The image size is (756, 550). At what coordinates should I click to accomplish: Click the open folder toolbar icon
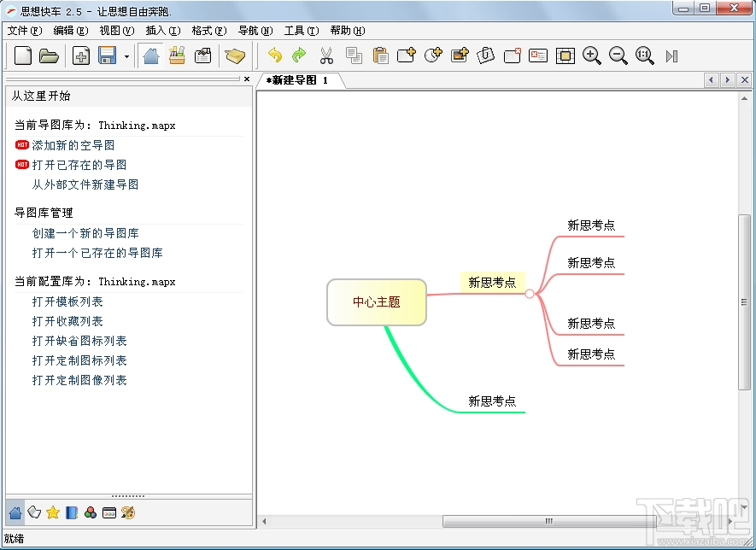(x=49, y=56)
